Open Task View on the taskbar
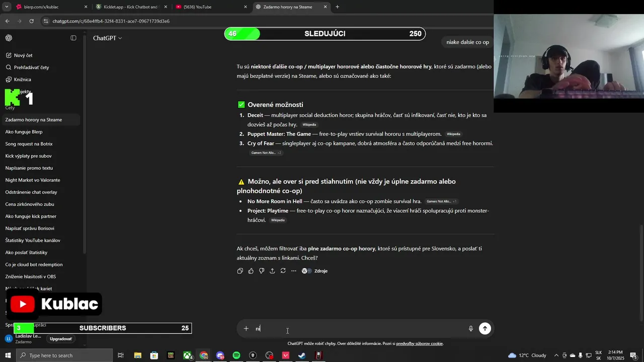Screen dimensions: 644x362 pyautogui.click(x=121, y=355)
